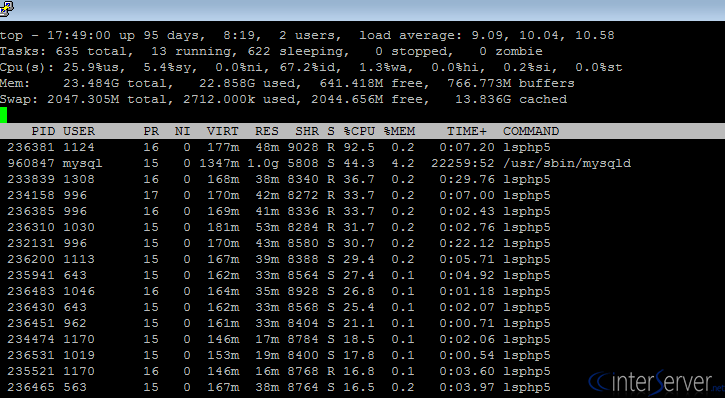This screenshot has height=398, width=725.
Task: Click the 9028 SHR value
Action: 303,147
